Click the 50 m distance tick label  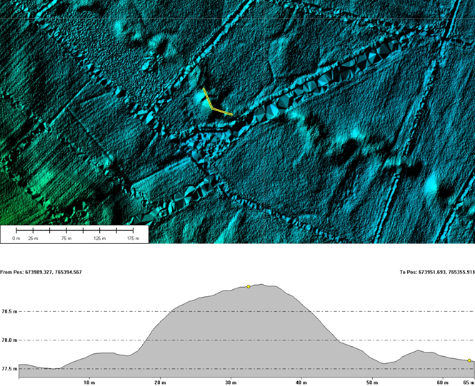coord(372,383)
